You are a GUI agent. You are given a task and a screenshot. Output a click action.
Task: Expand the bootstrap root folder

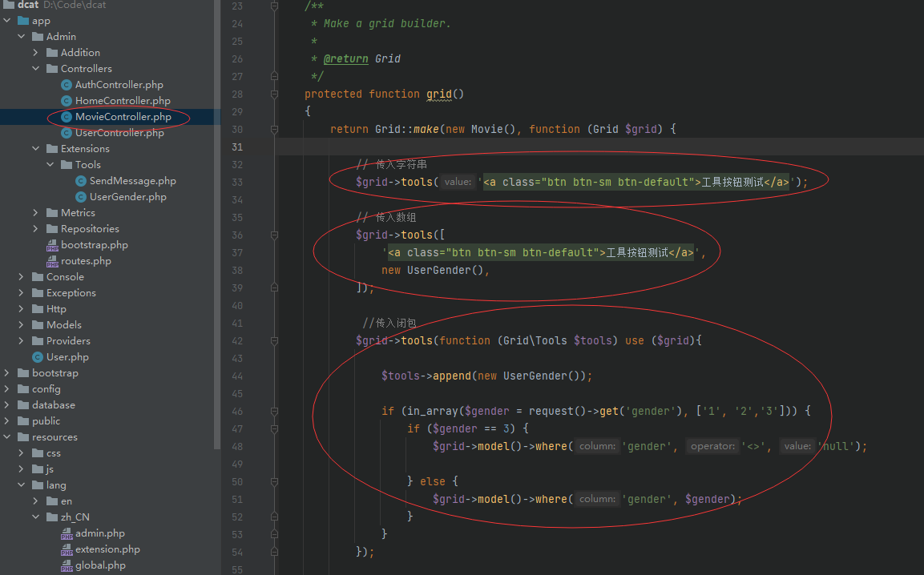7,373
